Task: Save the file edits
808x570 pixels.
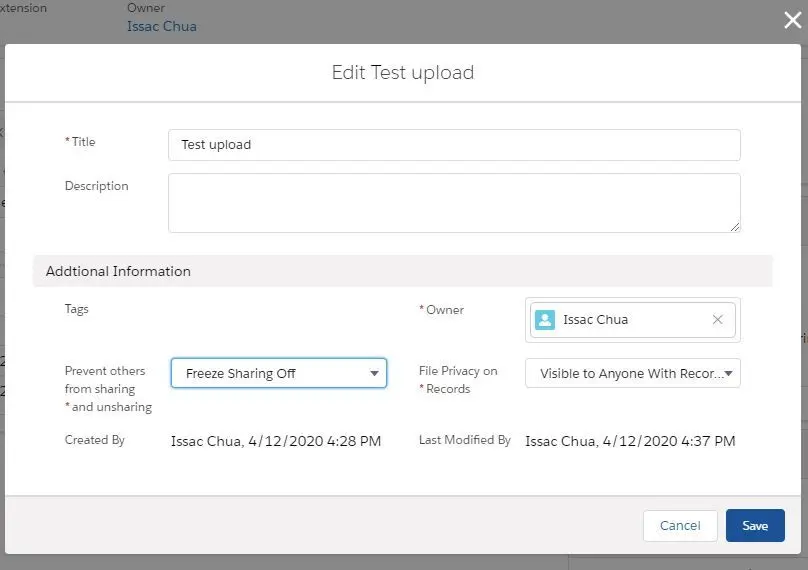Action: coord(755,526)
